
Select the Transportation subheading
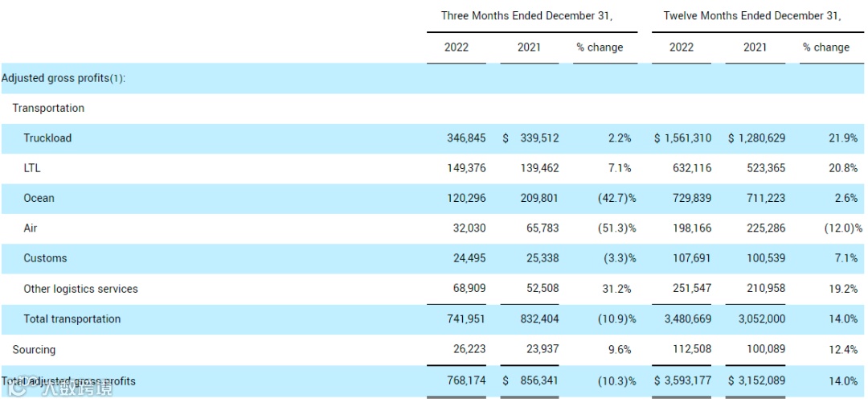(48, 108)
